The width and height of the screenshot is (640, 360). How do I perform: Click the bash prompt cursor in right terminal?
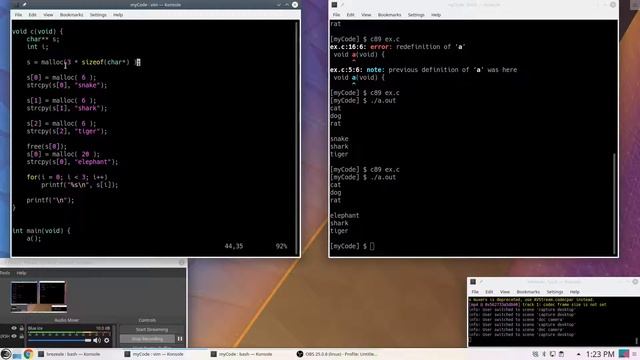tap(372, 246)
